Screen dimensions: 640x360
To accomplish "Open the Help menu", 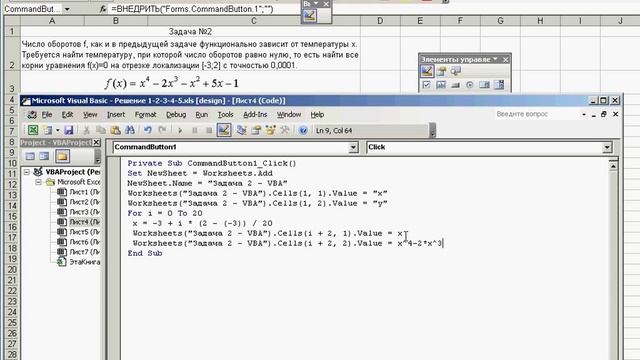I will pos(317,115).
